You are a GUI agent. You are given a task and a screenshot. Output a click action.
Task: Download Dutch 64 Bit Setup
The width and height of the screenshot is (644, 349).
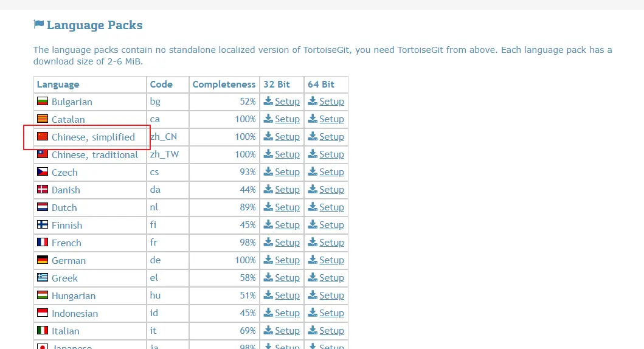pos(326,207)
